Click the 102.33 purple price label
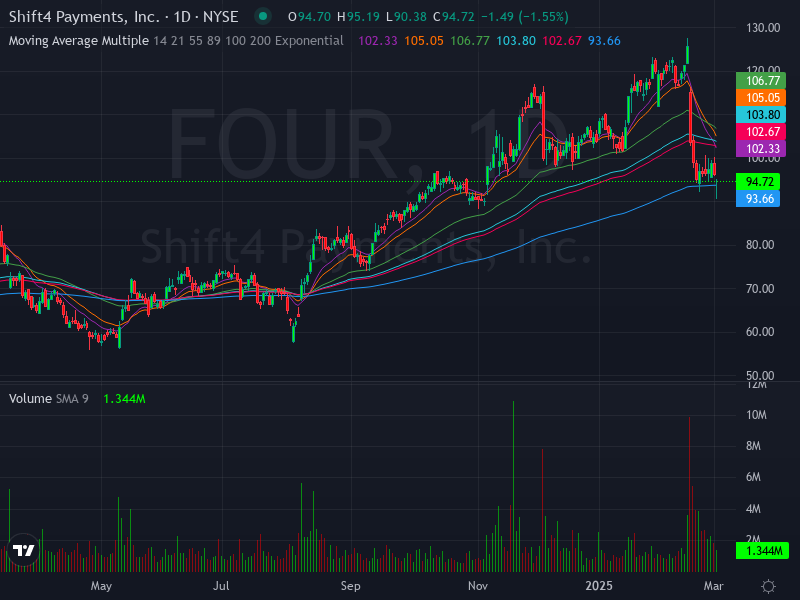Screen dimensions: 800x600 (x=761, y=148)
